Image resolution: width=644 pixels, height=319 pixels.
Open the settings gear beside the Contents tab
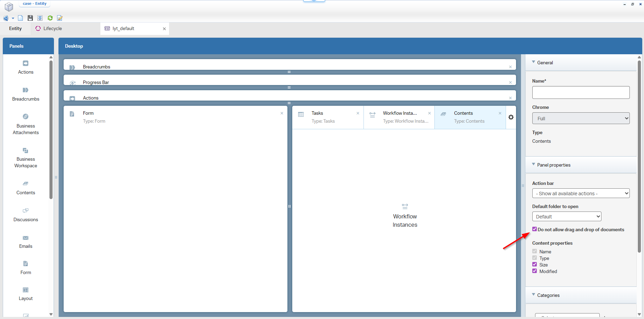[511, 117]
